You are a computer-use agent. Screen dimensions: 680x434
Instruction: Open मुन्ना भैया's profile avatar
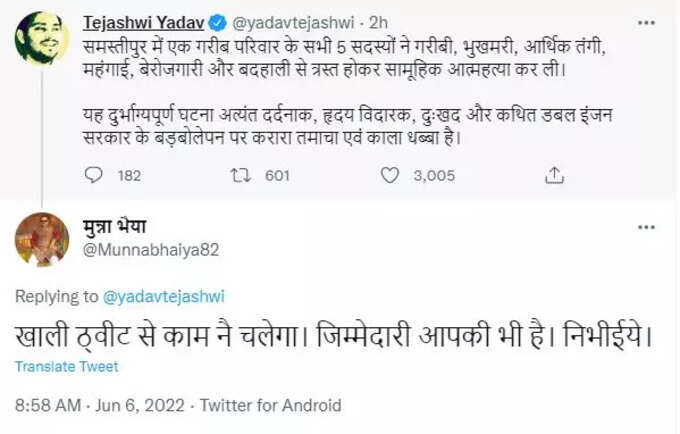(x=42, y=239)
